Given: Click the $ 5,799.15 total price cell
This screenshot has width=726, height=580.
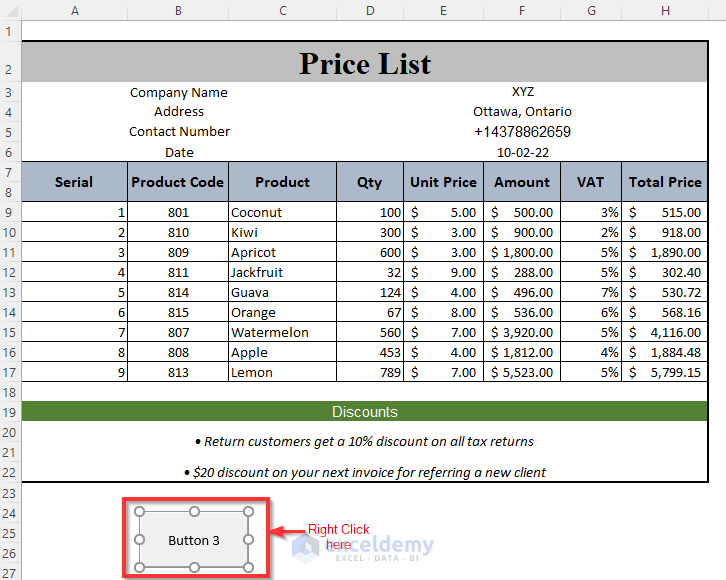Looking at the screenshot, I should [x=664, y=372].
